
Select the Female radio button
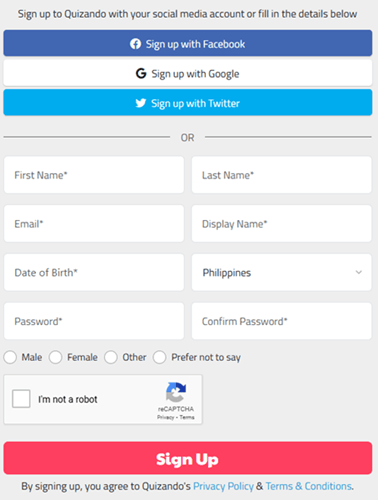(56, 357)
